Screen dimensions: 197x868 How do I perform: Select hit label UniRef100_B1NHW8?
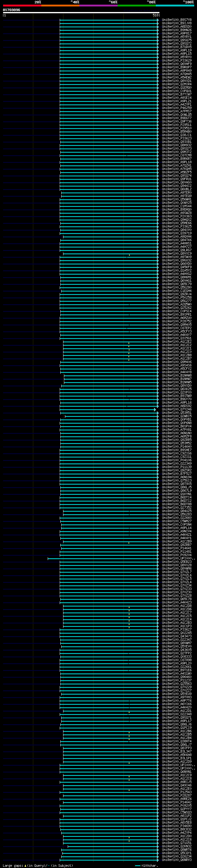point(176,375)
